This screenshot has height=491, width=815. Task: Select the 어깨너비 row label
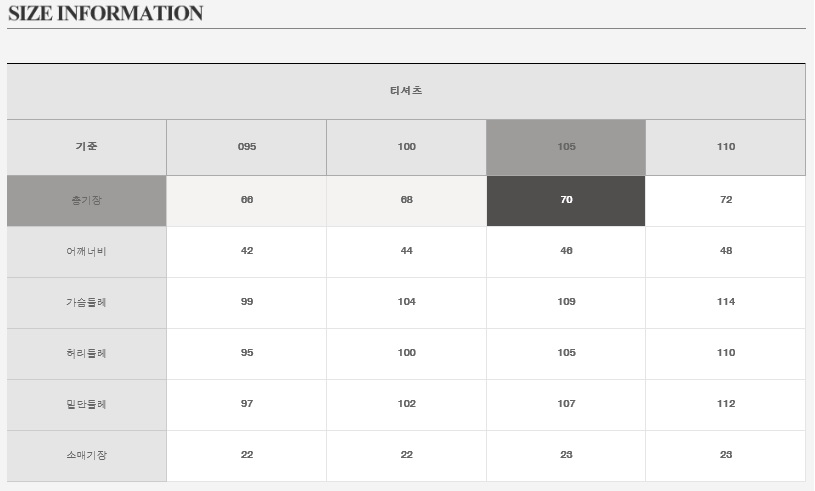point(87,251)
